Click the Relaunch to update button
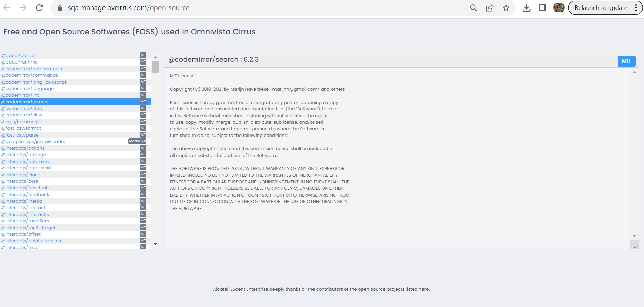The image size is (644, 307). click(601, 8)
